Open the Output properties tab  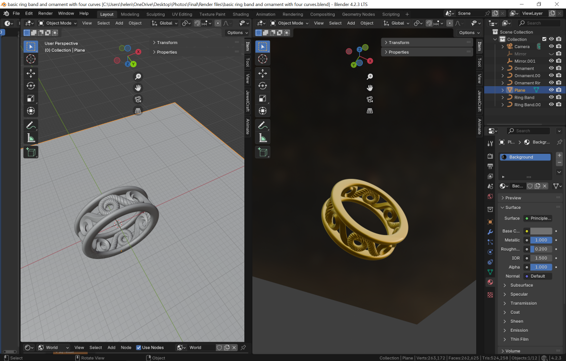click(490, 166)
